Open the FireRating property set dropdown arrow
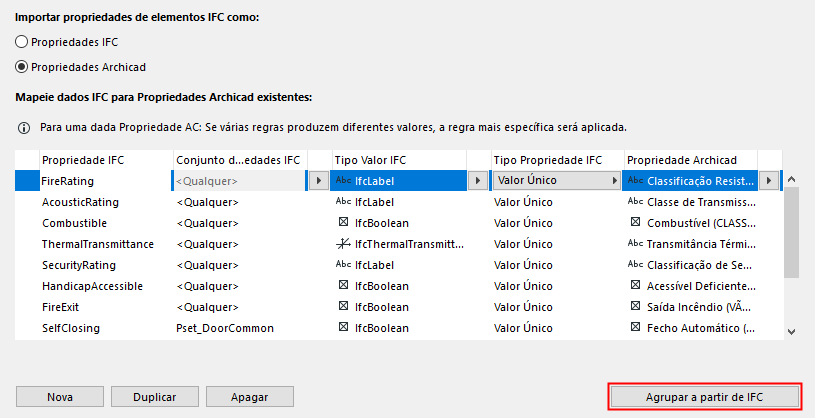The image size is (815, 418). coord(318,181)
